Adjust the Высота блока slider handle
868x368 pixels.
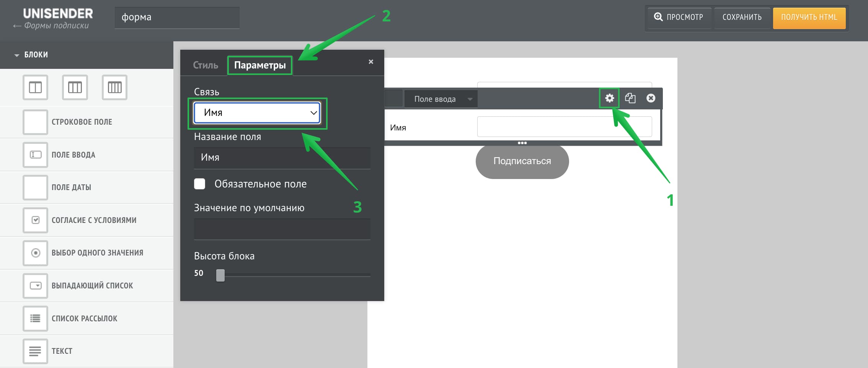(220, 275)
